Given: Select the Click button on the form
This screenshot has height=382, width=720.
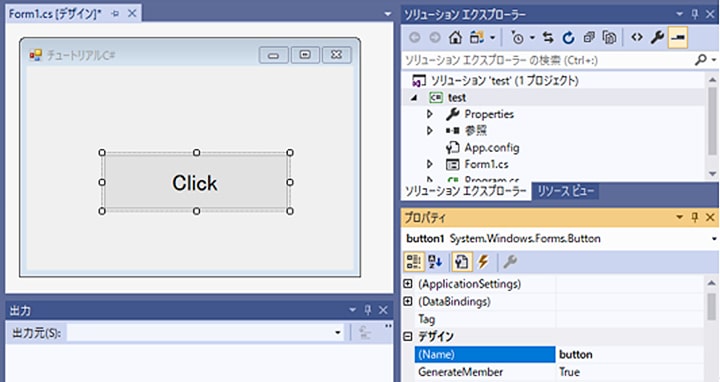Looking at the screenshot, I should [196, 182].
